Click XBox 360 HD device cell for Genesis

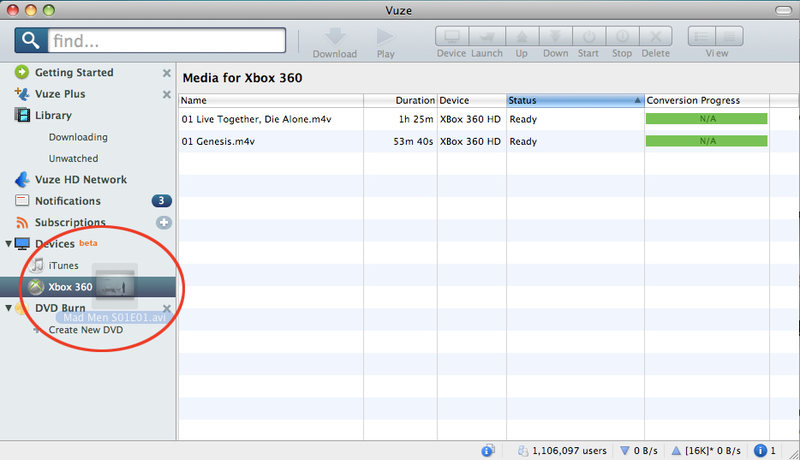[x=470, y=141]
